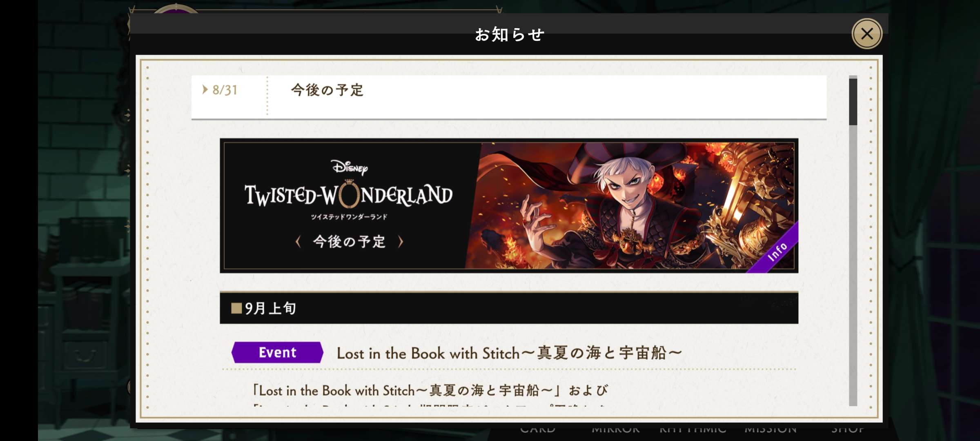Image resolution: width=980 pixels, height=441 pixels.
Task: Close the お知らせ notice dialog
Action: pyautogui.click(x=866, y=34)
